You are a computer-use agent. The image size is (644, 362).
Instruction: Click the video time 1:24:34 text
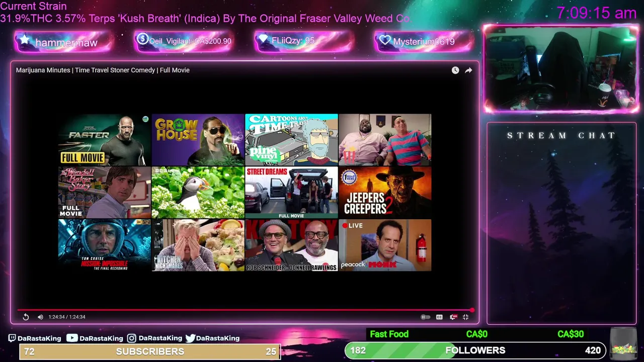[x=67, y=317]
